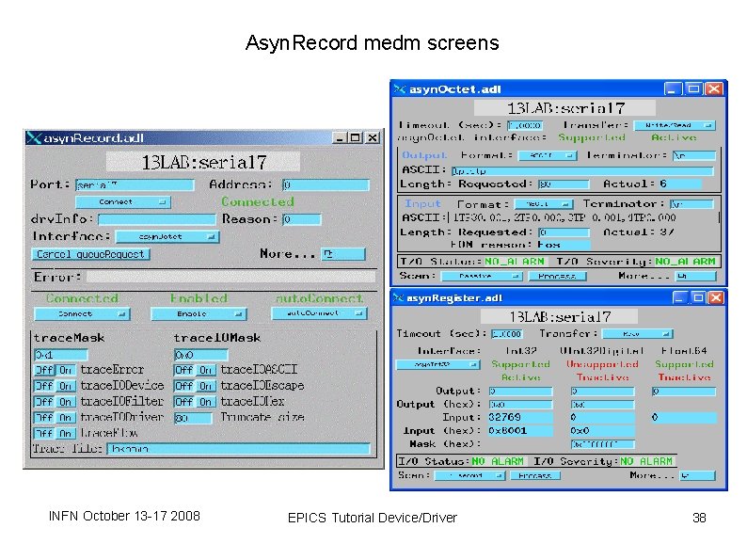Click the Timeout (sec) field in asynOctet

(525, 125)
